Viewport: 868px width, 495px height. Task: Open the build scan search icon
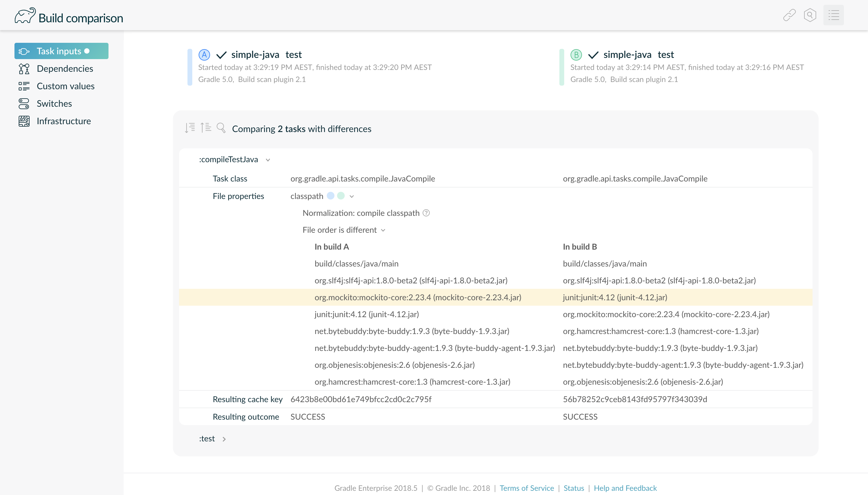click(x=810, y=15)
